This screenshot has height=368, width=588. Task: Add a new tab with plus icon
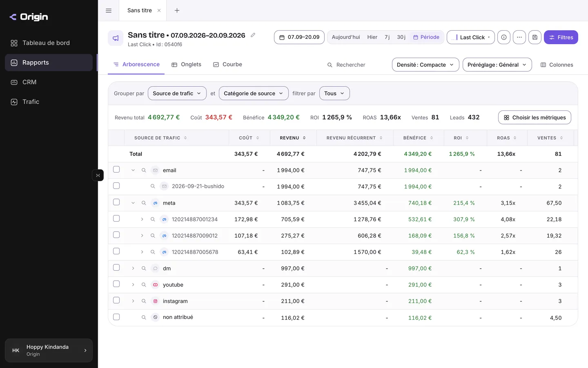coord(177,11)
